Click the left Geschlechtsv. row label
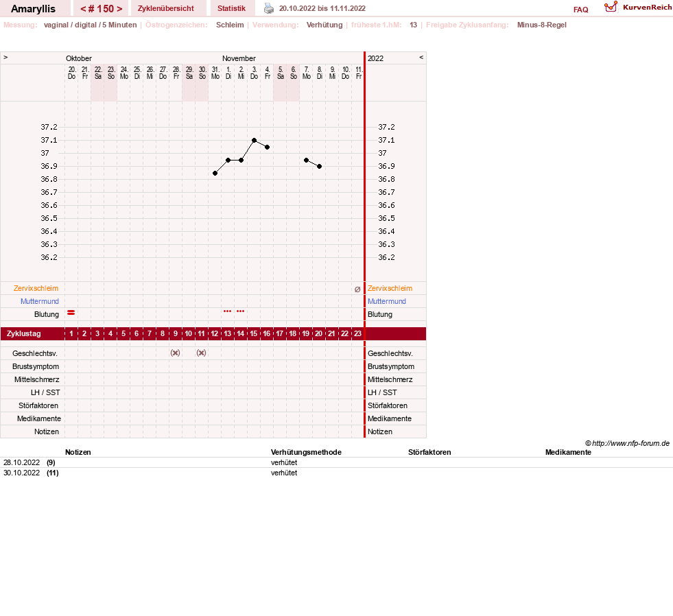The image size is (673, 616). [35, 354]
